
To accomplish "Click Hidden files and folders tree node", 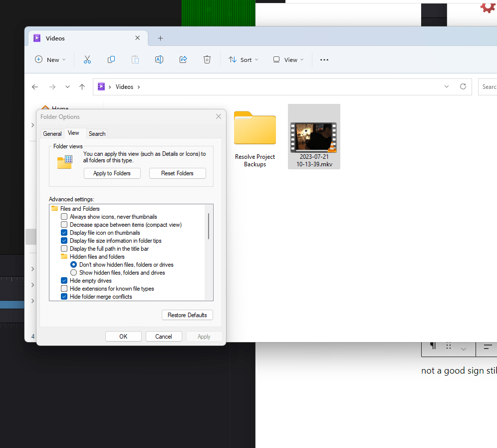I will pyautogui.click(x=97, y=257).
